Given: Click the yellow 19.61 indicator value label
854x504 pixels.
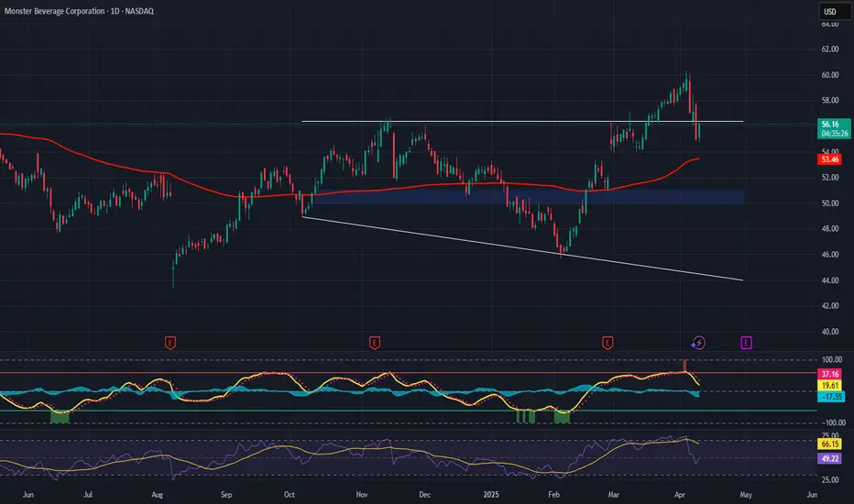Looking at the screenshot, I should pyautogui.click(x=829, y=385).
